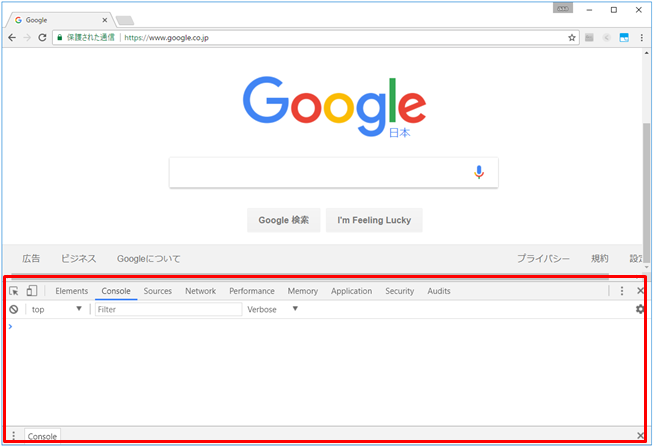
Task: Minimize the Chrome window
Action: click(589, 10)
